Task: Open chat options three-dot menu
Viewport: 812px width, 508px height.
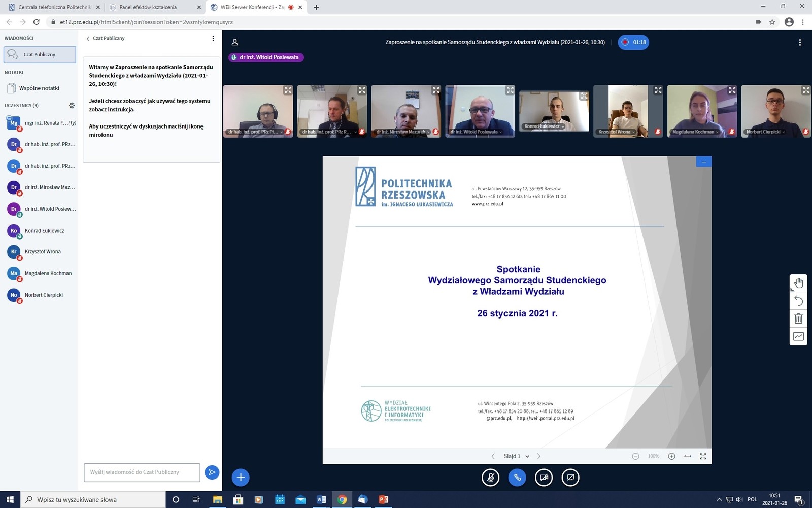Action: pyautogui.click(x=213, y=38)
